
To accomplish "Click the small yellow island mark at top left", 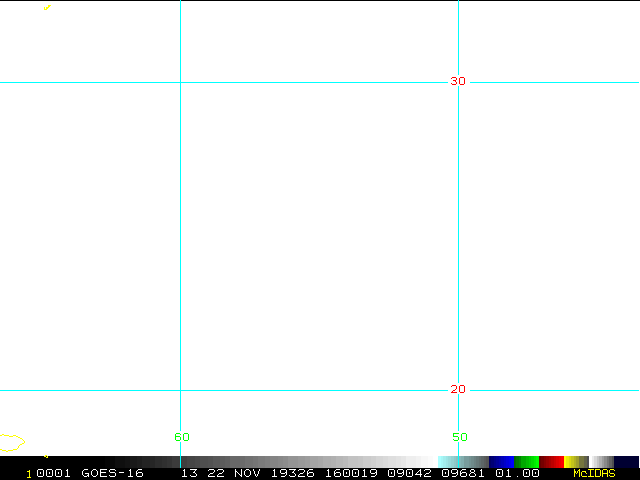I will 47,7.
